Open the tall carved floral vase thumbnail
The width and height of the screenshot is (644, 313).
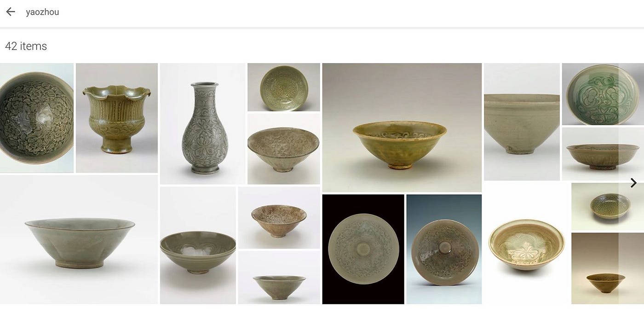pos(203,124)
